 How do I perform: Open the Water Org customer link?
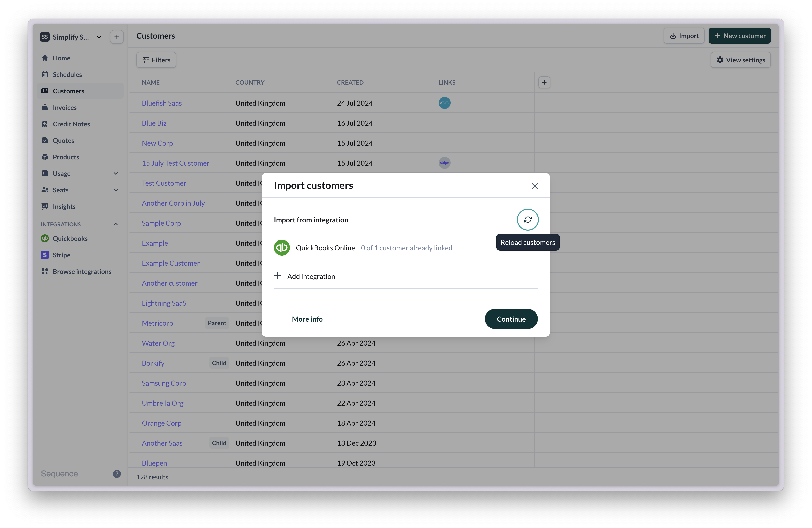[158, 343]
